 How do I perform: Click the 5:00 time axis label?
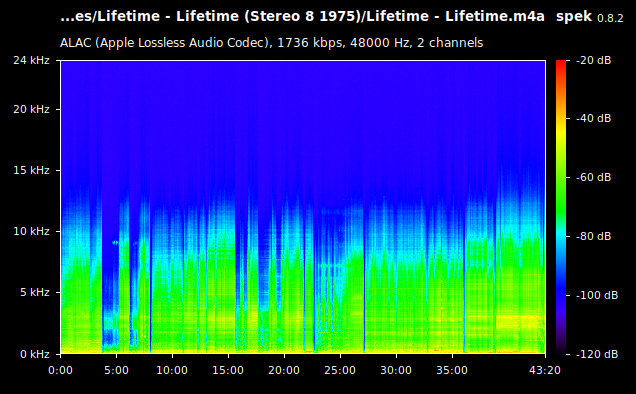(116, 370)
